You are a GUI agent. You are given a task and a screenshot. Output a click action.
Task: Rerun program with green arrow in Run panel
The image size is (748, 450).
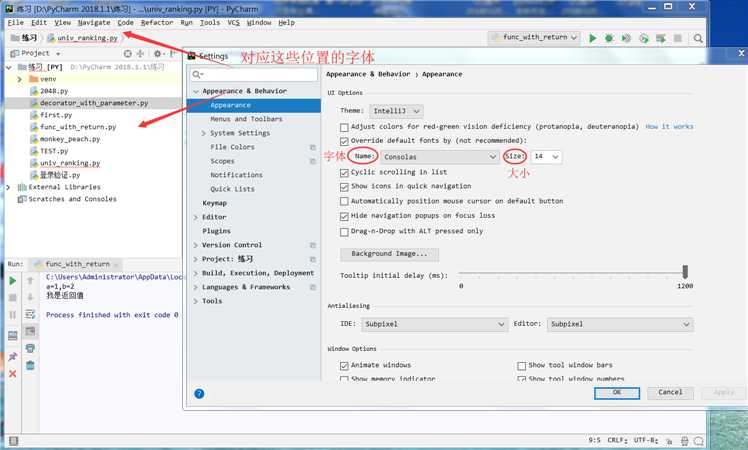pos(13,281)
